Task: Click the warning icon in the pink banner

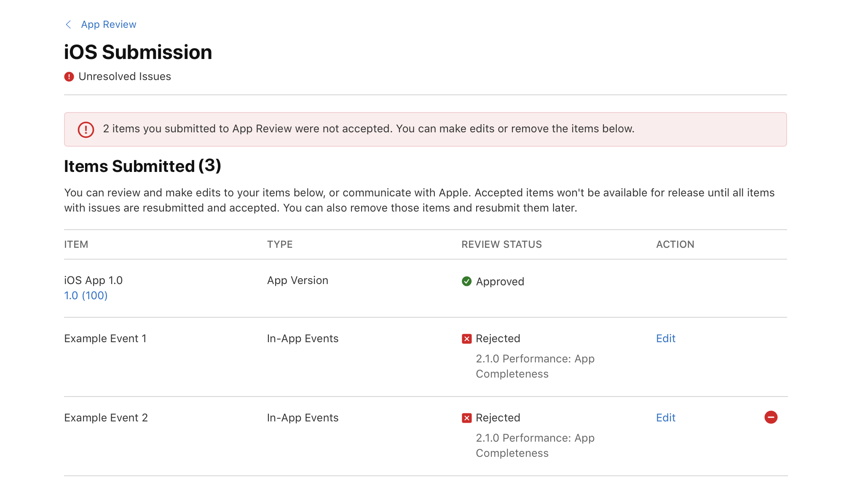Action: 86,129
